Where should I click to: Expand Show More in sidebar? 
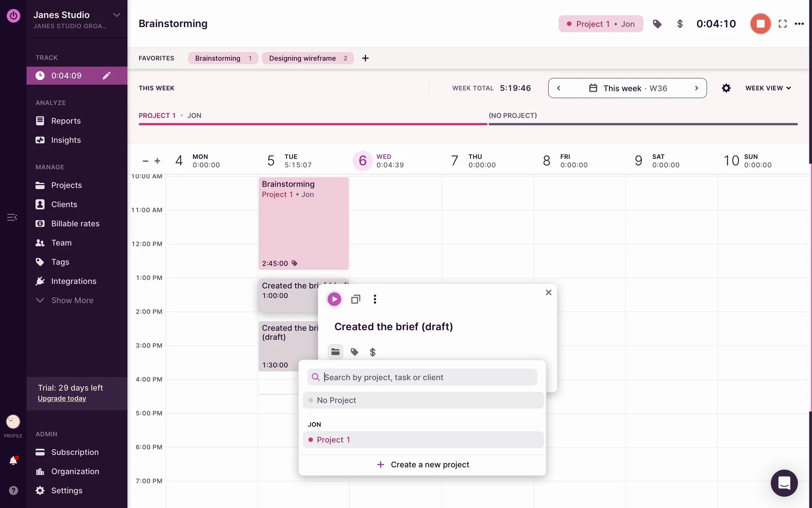(72, 300)
